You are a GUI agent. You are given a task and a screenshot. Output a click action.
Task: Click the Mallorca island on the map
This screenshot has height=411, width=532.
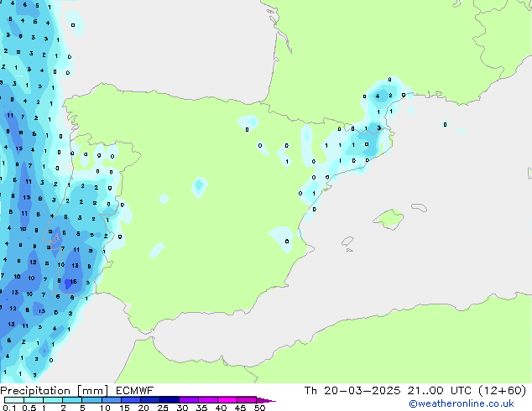coord(389,219)
